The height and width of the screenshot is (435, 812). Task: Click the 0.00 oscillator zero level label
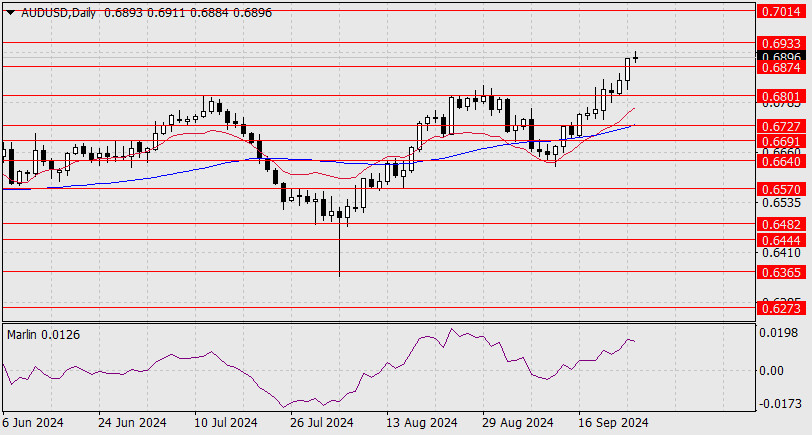click(772, 371)
